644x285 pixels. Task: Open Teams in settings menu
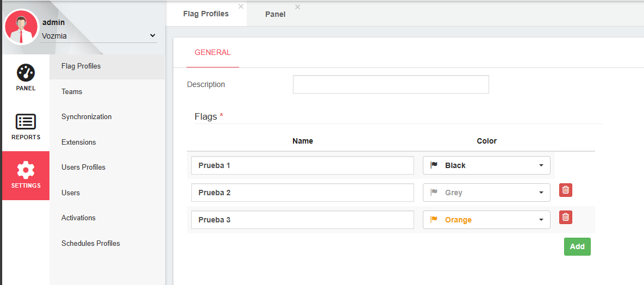(x=72, y=91)
